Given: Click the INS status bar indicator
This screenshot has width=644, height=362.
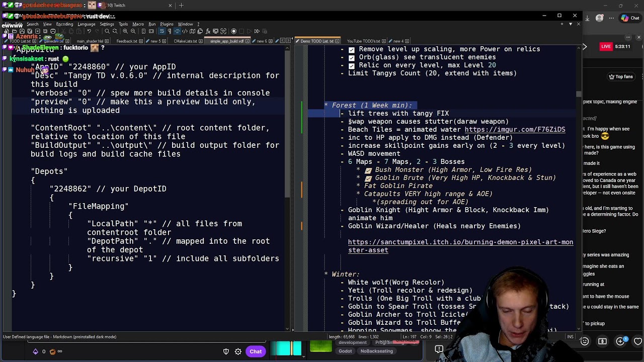Looking at the screenshot, I should point(570,337).
